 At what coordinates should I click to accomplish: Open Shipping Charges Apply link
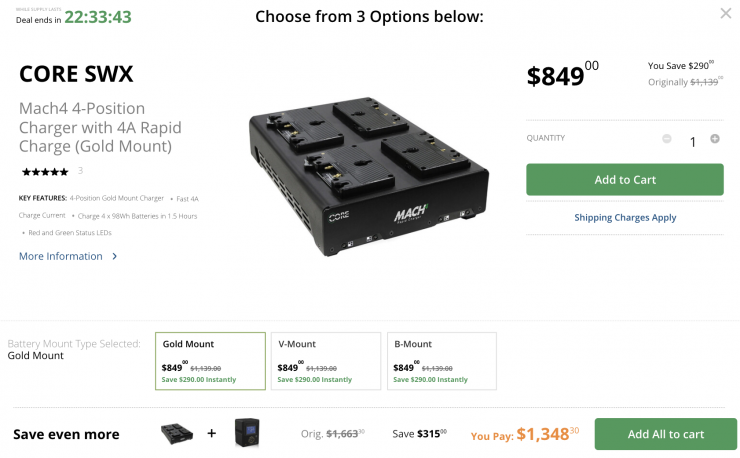(625, 217)
